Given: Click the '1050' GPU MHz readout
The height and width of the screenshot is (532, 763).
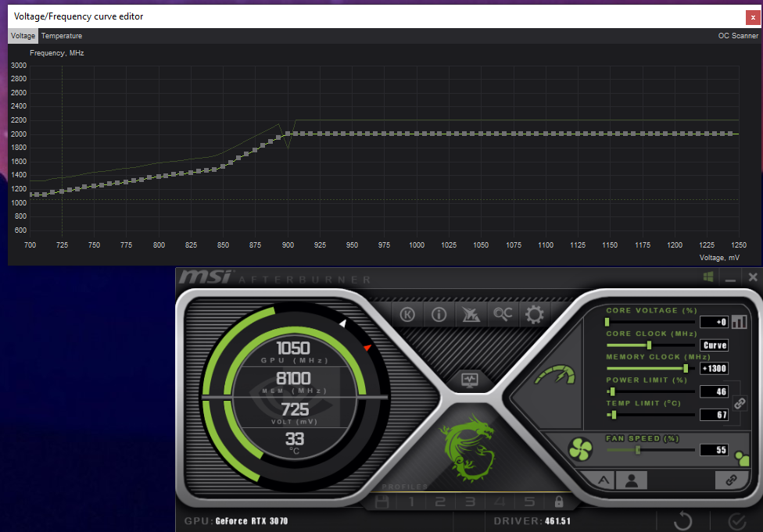Looking at the screenshot, I should (293, 348).
